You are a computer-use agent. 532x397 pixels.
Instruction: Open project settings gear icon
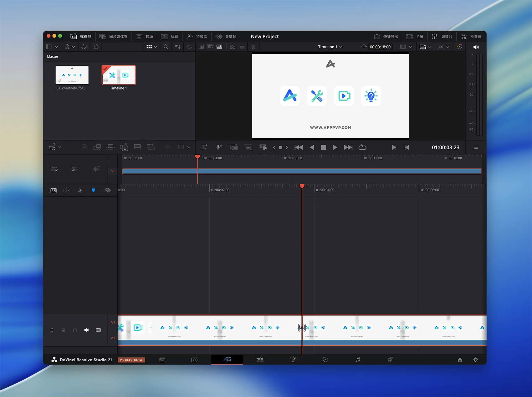coord(475,360)
